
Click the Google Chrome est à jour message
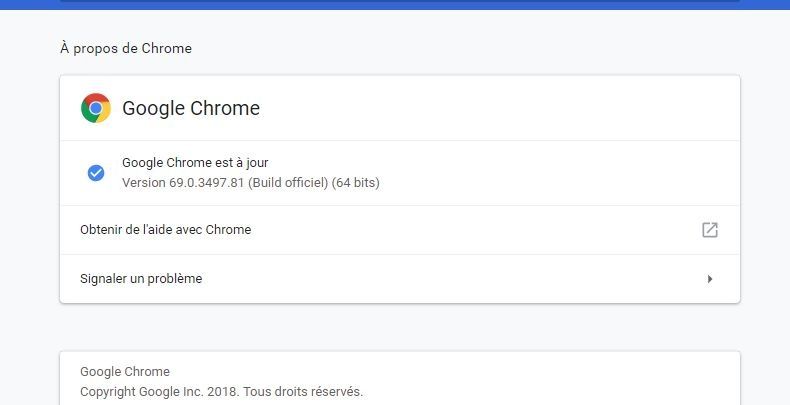pyautogui.click(x=195, y=163)
